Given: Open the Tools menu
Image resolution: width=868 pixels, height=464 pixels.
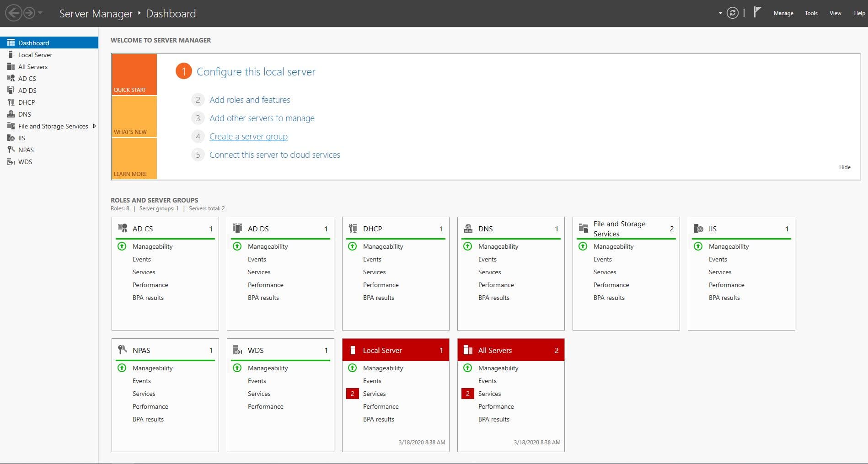Looking at the screenshot, I should click(811, 13).
